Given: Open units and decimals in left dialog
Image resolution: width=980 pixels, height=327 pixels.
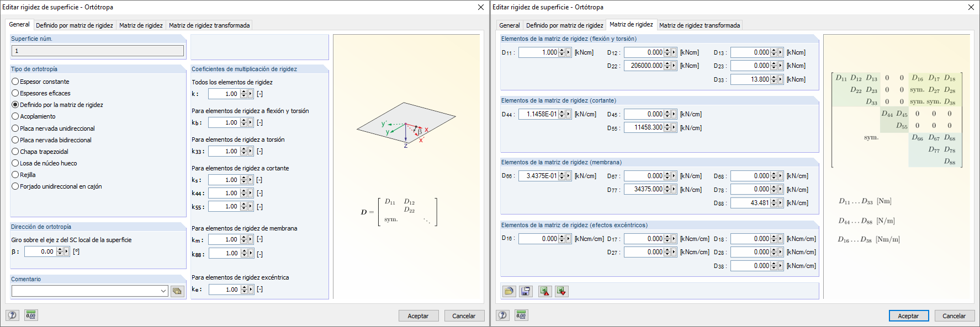Looking at the screenshot, I should pos(31,315).
